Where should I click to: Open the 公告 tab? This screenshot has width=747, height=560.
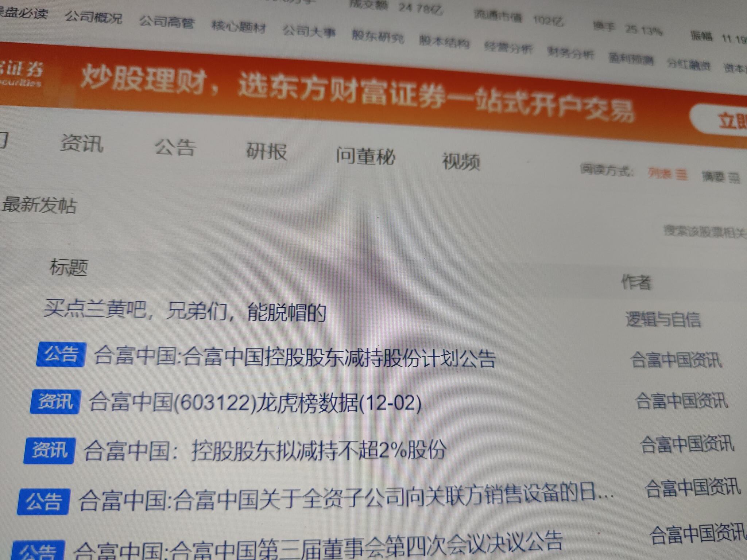175,148
